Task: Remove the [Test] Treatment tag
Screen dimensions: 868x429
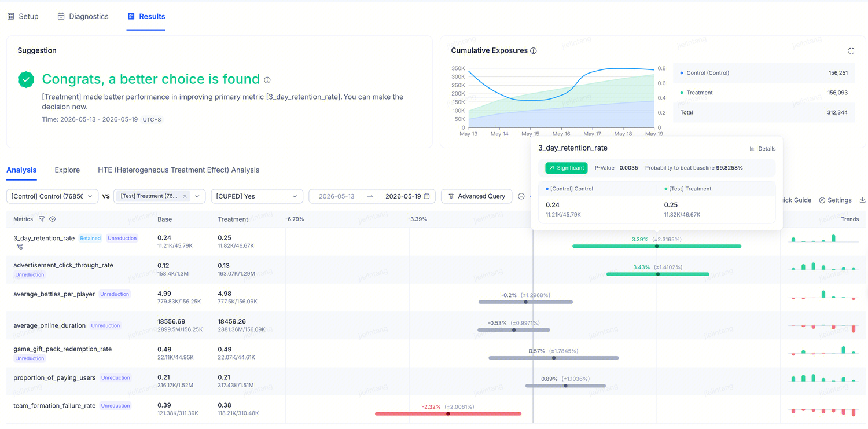Action: [185, 196]
